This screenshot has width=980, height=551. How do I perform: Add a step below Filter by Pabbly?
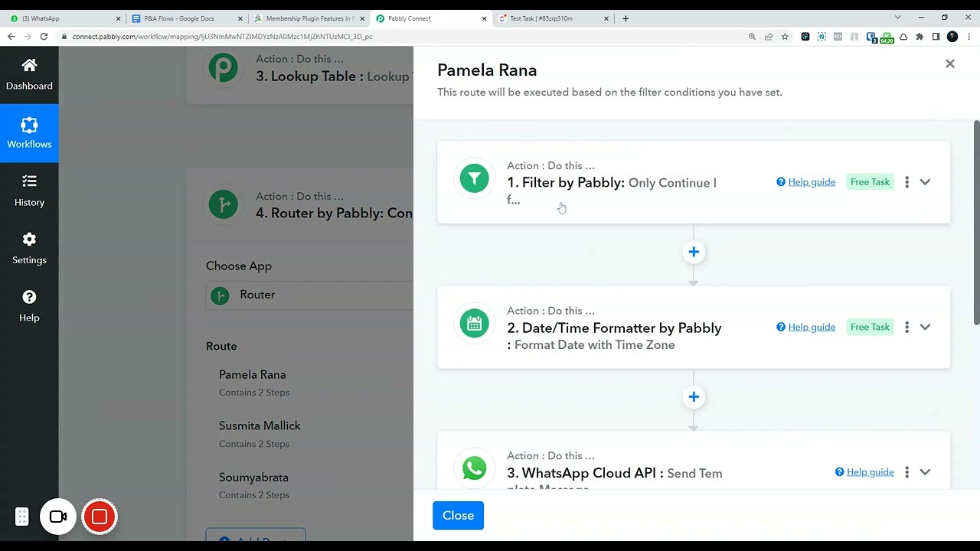point(694,252)
